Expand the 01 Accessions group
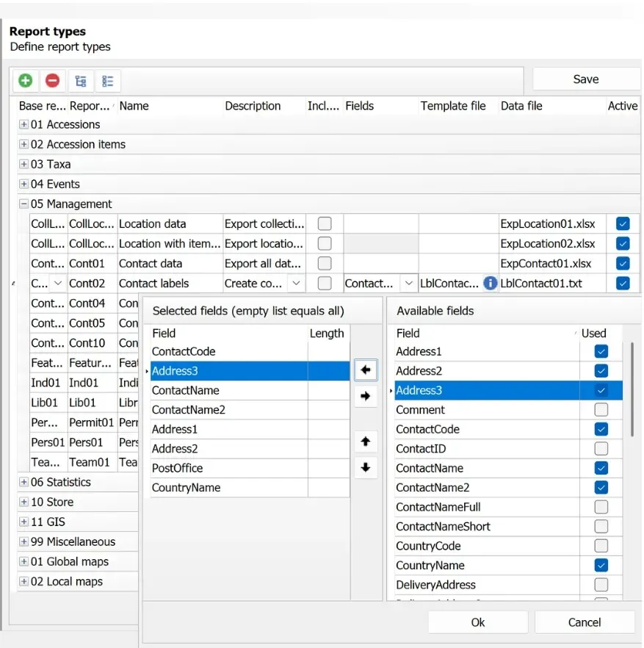This screenshot has width=644, height=648. tap(24, 124)
